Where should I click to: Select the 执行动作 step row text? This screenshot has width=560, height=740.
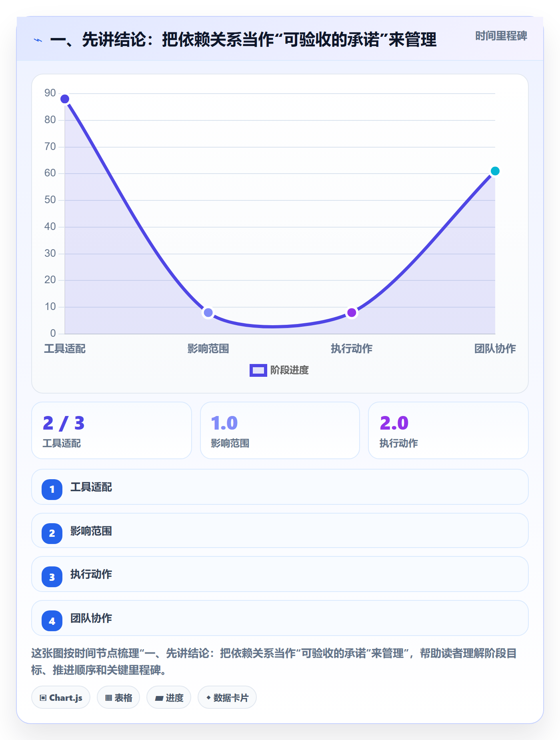coord(91,574)
